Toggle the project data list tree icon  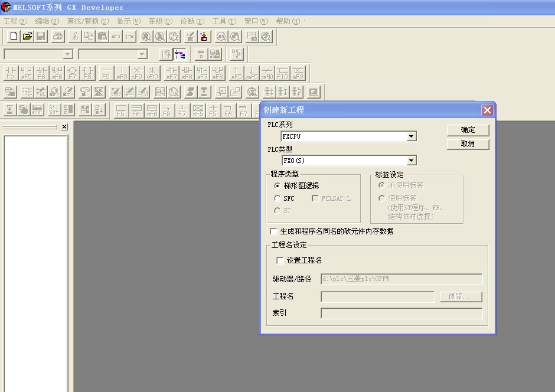180,54
